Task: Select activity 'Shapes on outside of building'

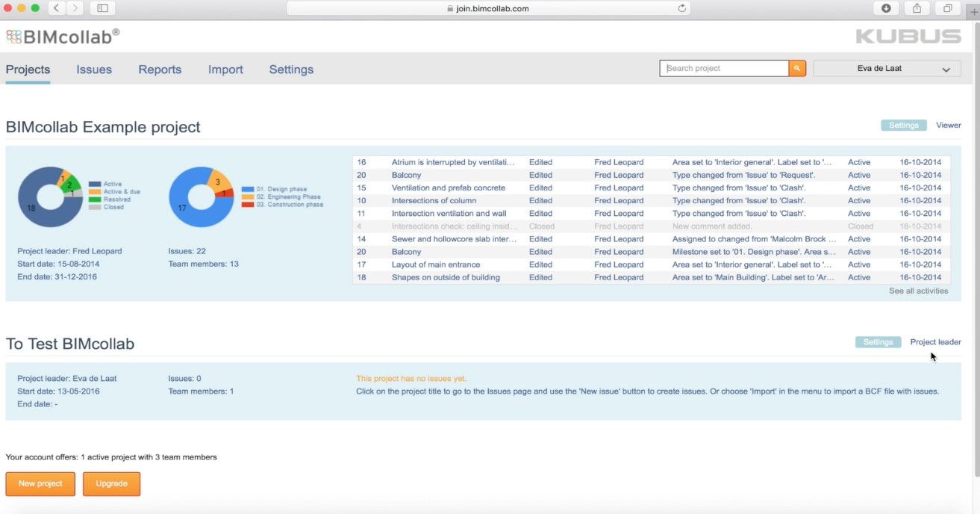Action: click(446, 277)
